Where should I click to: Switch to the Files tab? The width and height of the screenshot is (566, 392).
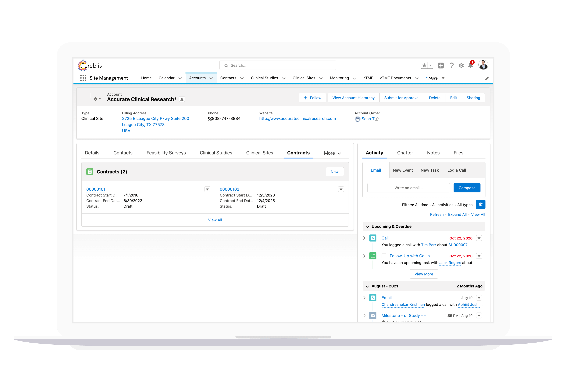click(458, 153)
